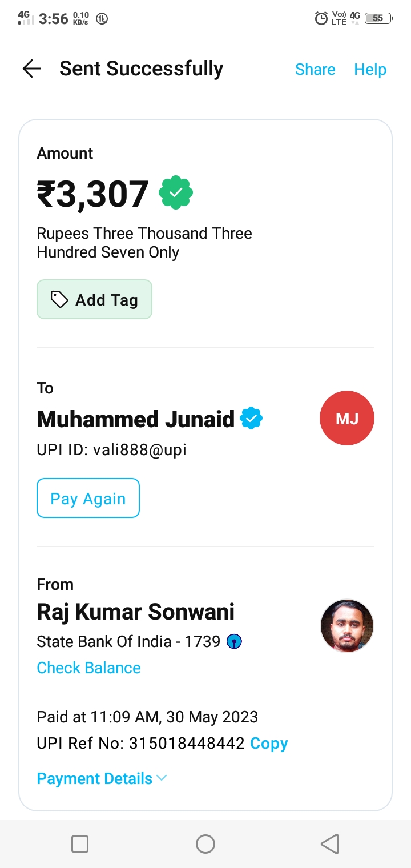Screen dimensions: 411x868
Task: Tap the battery indicator in status bar
Action: [x=378, y=18]
